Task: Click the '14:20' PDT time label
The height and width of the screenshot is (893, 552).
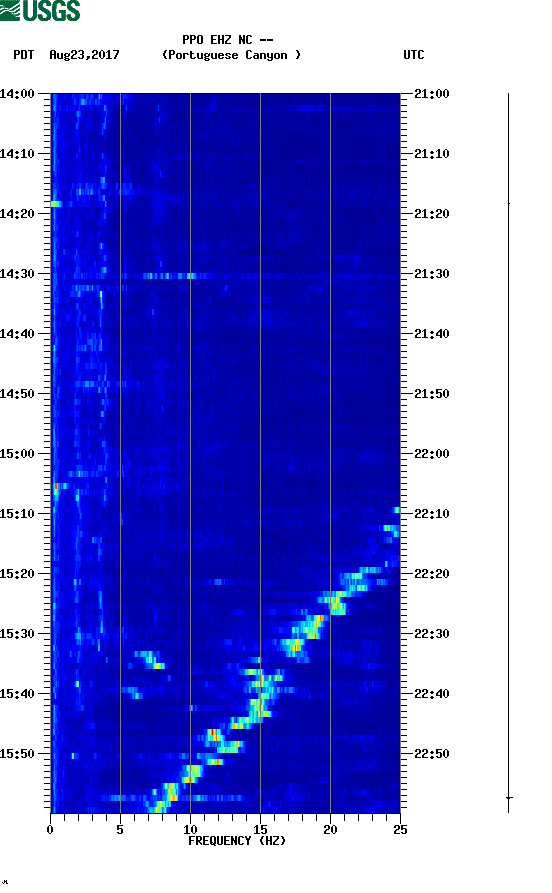Action: 17,214
